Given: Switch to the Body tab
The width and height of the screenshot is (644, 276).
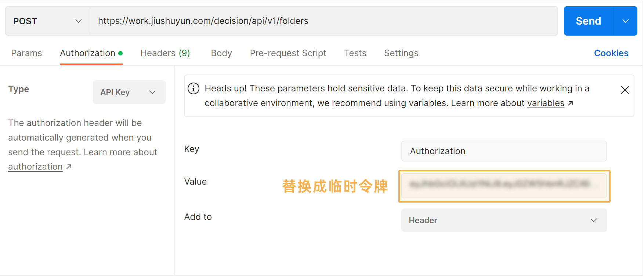Looking at the screenshot, I should [221, 53].
